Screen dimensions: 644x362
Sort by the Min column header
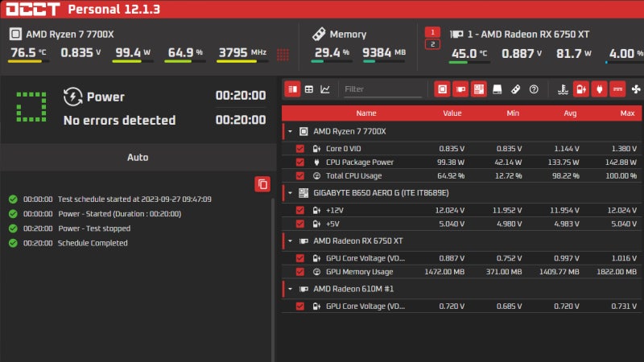tap(513, 113)
